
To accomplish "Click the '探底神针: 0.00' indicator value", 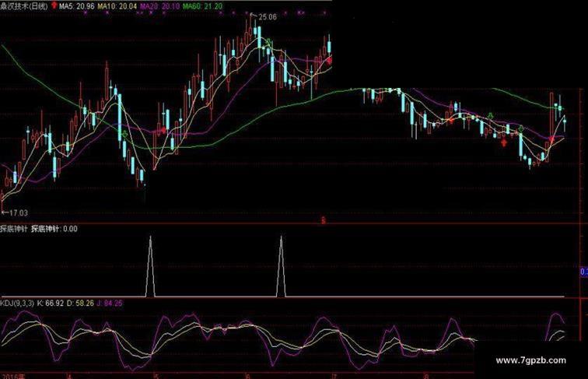I will tap(54, 229).
